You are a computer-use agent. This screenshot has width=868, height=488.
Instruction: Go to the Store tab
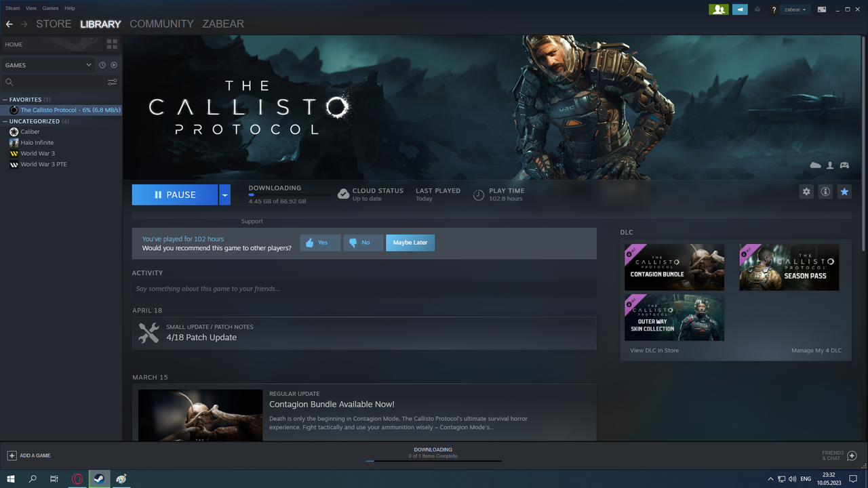click(54, 24)
